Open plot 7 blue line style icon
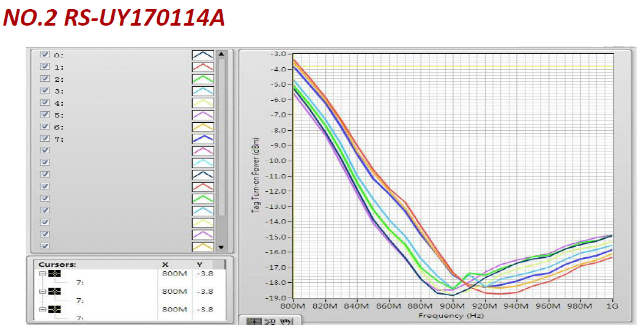This screenshot has width=644, height=336. tap(202, 139)
